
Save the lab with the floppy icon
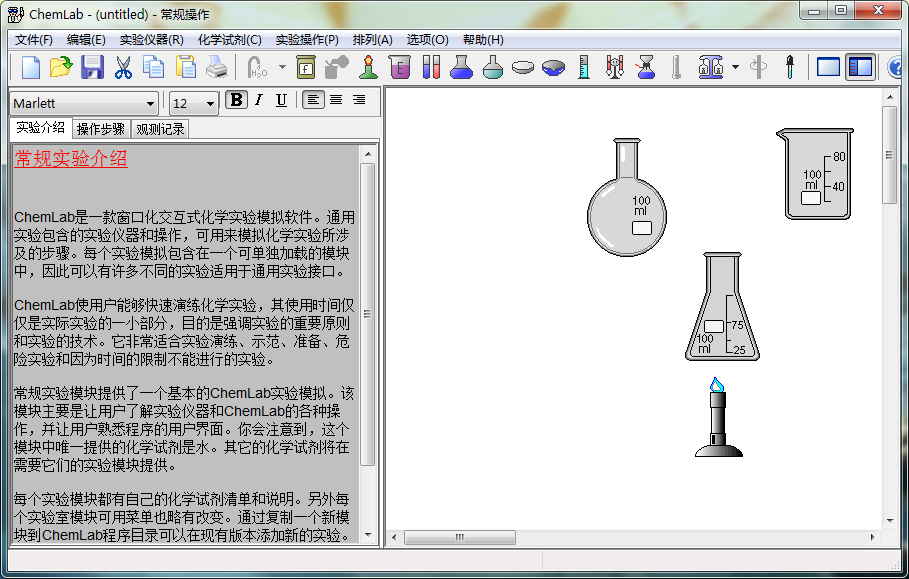92,67
